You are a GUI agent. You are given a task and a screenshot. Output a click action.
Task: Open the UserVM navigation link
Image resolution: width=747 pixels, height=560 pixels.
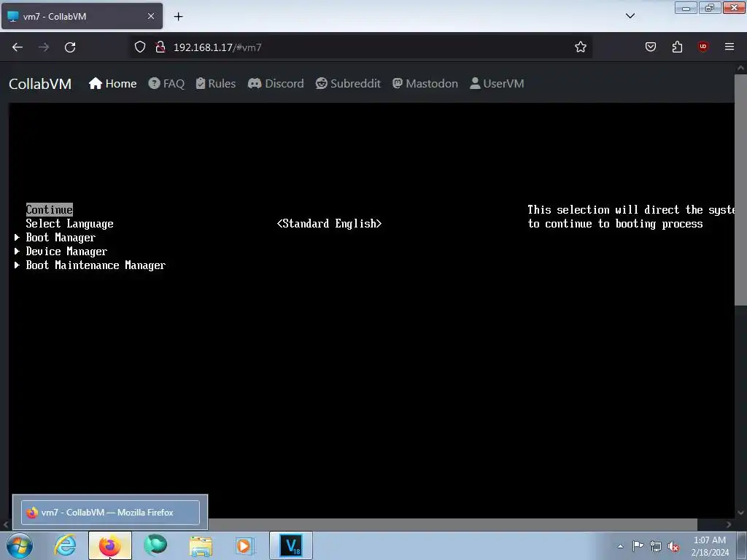pyautogui.click(x=497, y=84)
